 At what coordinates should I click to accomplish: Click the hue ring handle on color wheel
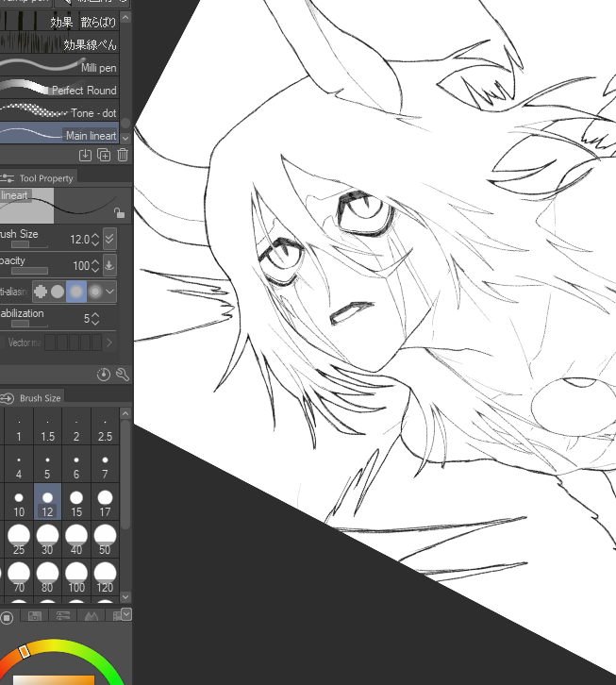point(25,651)
